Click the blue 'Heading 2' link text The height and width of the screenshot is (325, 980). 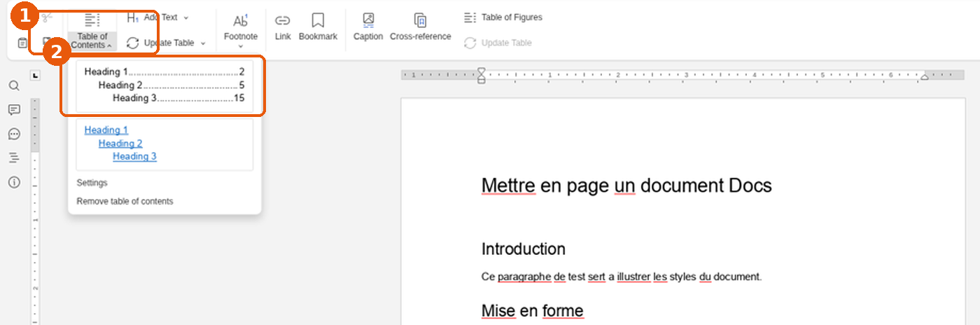click(x=120, y=143)
